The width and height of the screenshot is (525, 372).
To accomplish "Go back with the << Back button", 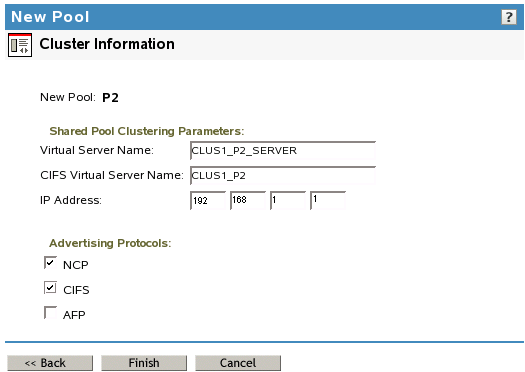I will tap(50, 363).
